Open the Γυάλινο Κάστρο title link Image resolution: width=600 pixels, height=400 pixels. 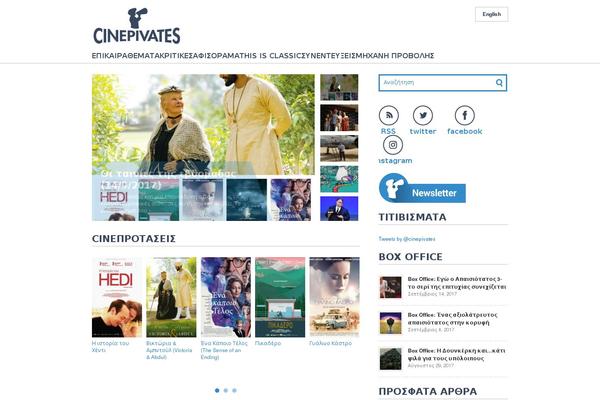click(x=331, y=343)
